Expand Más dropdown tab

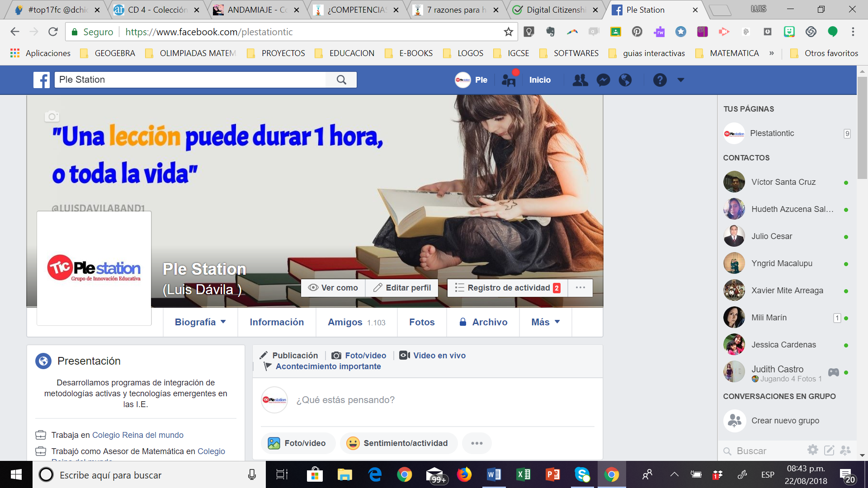tap(546, 322)
